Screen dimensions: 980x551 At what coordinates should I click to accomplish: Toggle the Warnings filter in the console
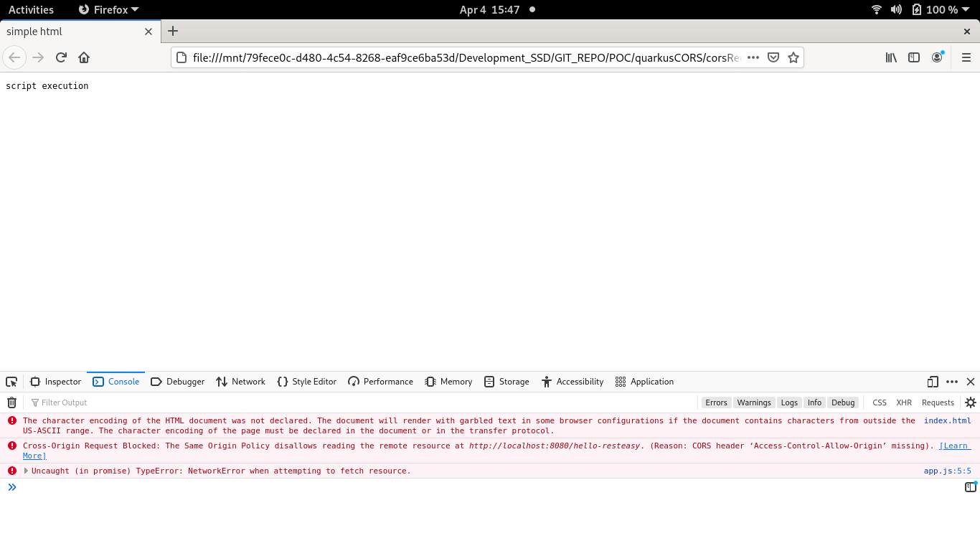point(754,402)
